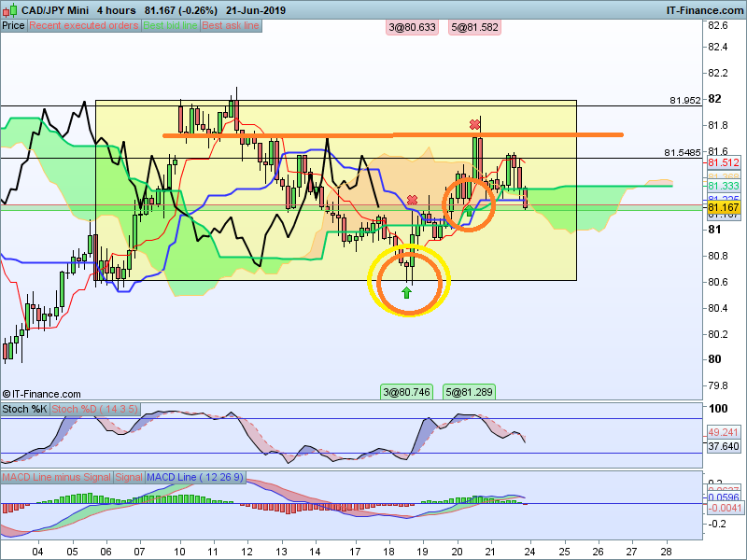Click the CAD/JPY Mini instrument name
This screenshot has height=560, width=747.
tap(55, 10)
